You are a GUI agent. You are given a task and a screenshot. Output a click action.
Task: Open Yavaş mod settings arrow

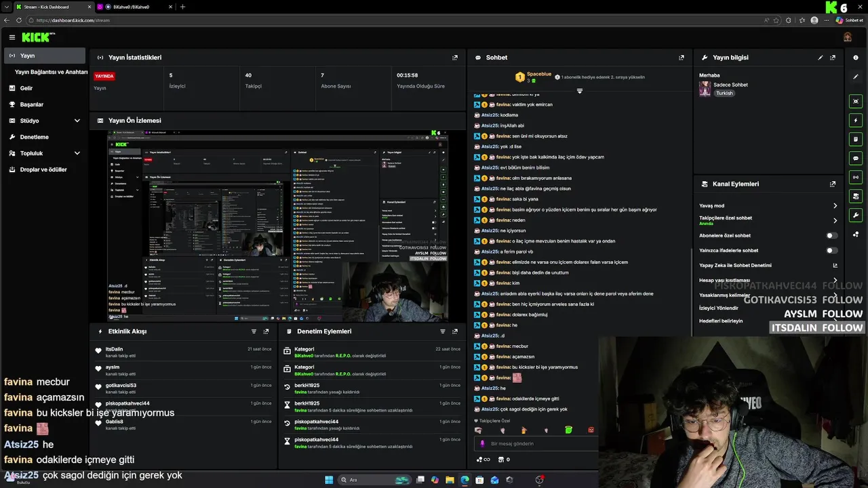pos(835,205)
